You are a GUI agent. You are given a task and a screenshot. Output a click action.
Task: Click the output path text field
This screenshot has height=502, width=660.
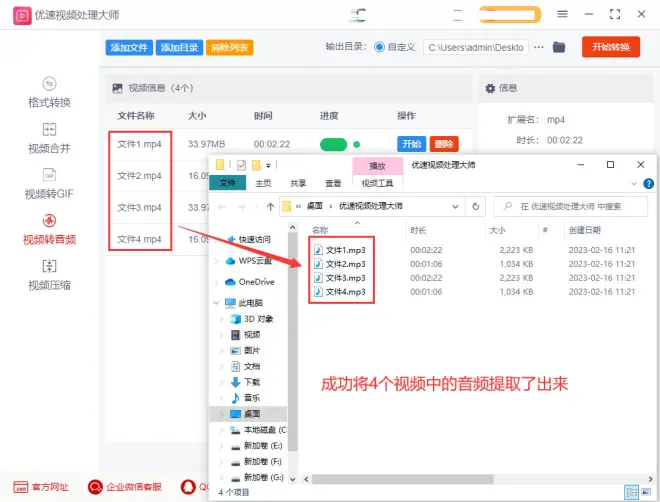476,47
